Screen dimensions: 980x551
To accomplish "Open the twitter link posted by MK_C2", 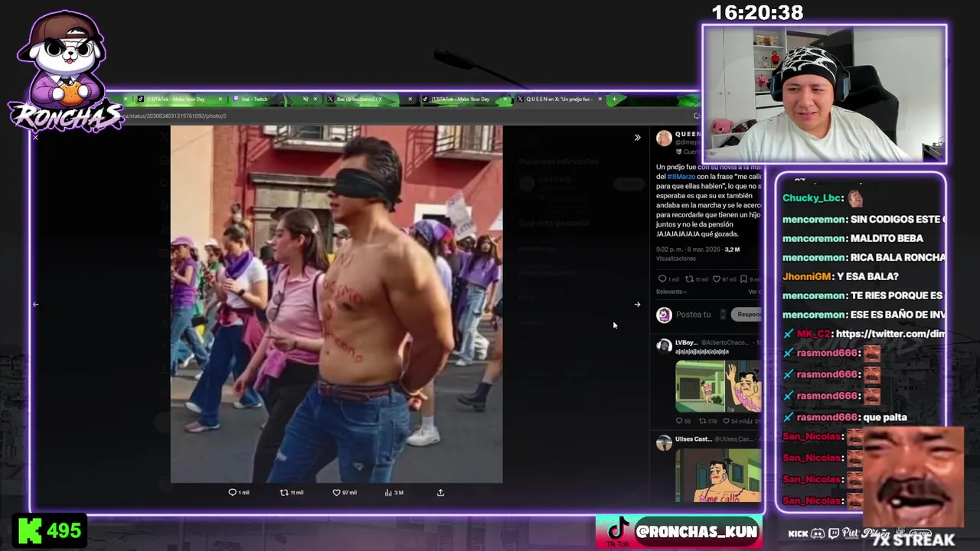I will [x=890, y=334].
